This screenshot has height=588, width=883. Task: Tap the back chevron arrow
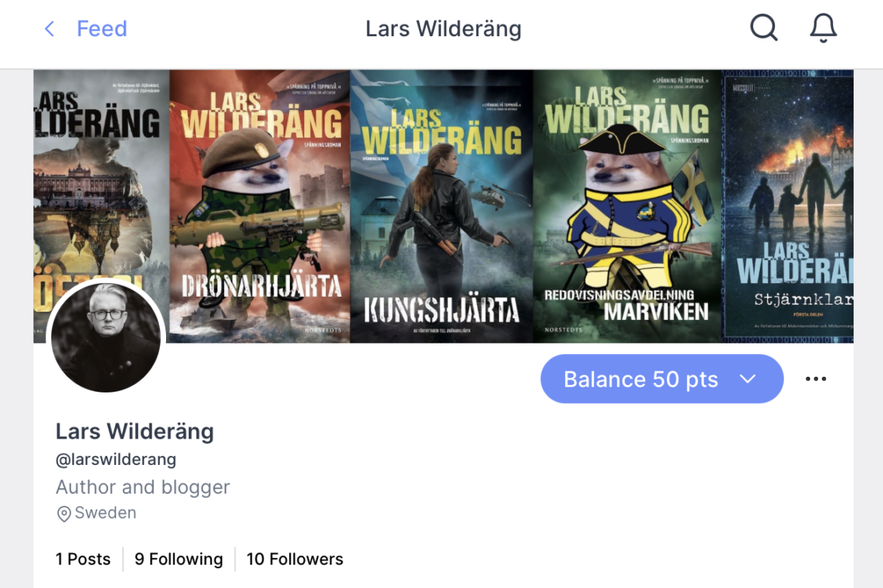(x=50, y=29)
